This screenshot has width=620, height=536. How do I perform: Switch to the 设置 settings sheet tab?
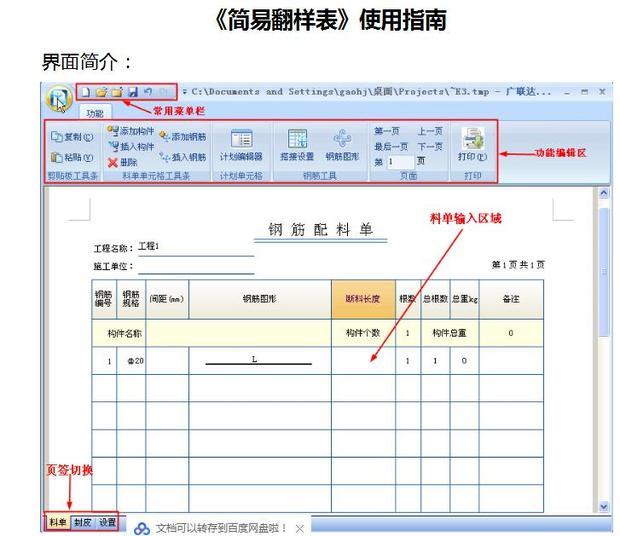(106, 522)
